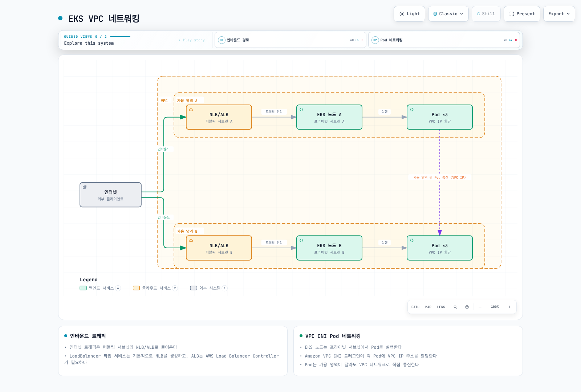This screenshot has height=392, width=581.
Task: Zoom in using the plus icon
Action: pos(509,307)
